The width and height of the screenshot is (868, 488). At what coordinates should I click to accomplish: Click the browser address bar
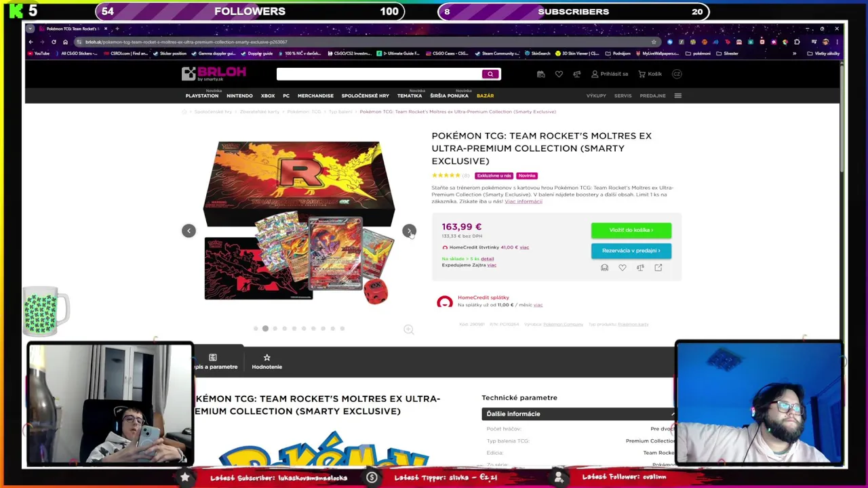366,42
